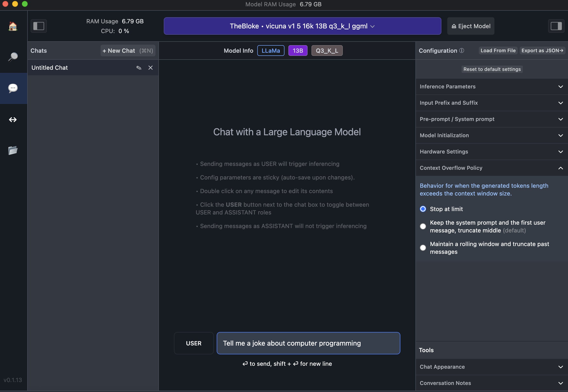Screen dimensions: 568x392
Task: Select truncate middle (default) radio option
Action: [423, 226]
